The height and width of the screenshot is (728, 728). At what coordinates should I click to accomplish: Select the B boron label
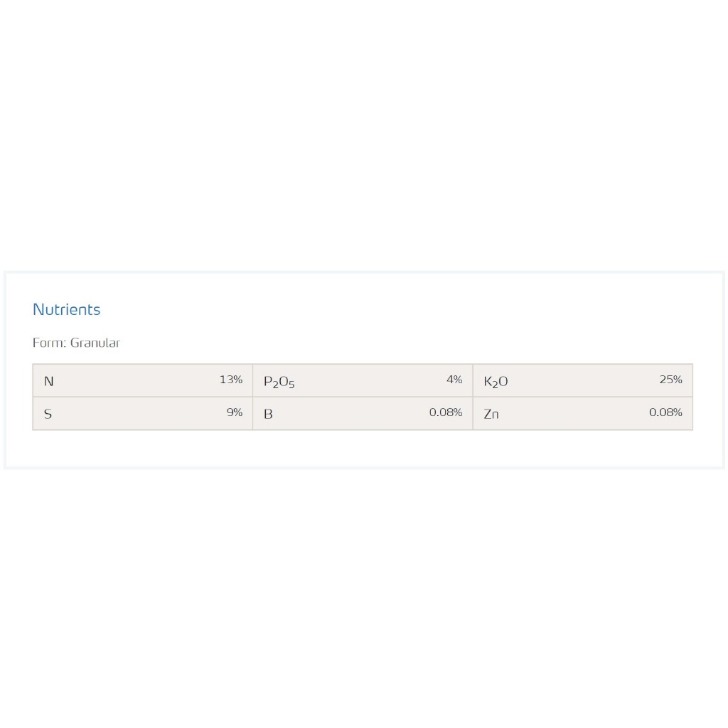click(268, 414)
